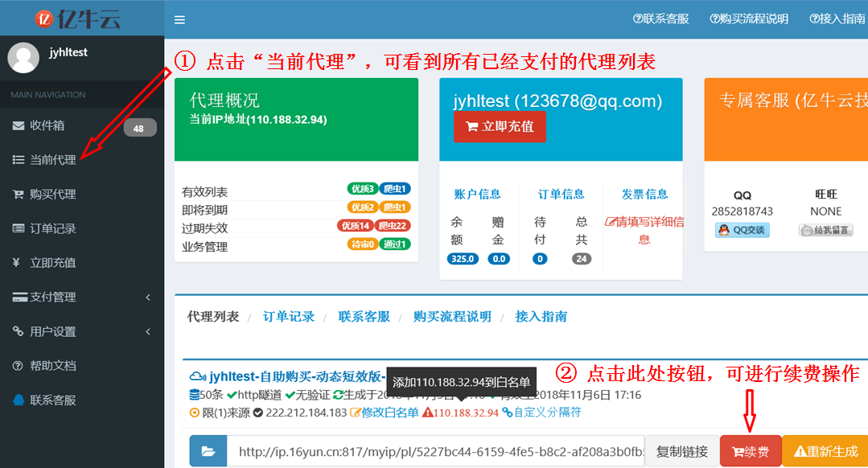Click the 账户信息 heading
Image resolution: width=868 pixels, height=468 pixels.
pyautogui.click(x=478, y=194)
